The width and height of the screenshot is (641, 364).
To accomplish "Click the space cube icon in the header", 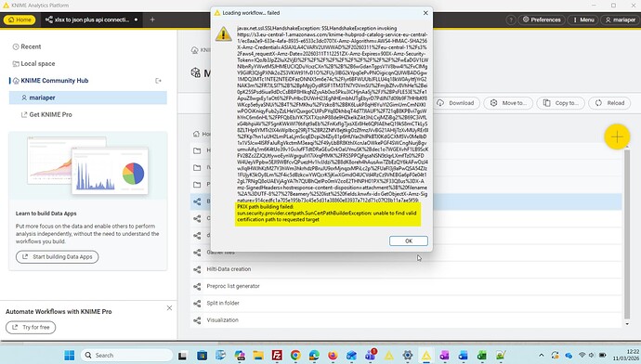I will [x=195, y=73].
